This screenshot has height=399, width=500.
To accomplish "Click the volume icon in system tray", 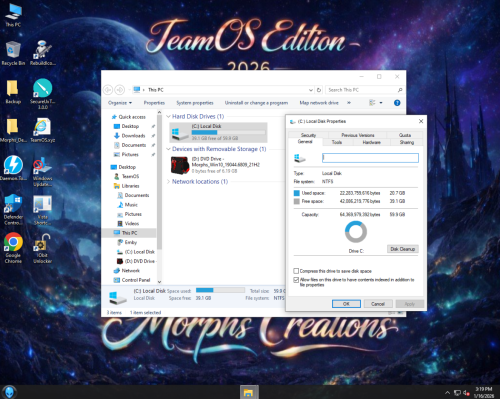I will [x=466, y=393].
